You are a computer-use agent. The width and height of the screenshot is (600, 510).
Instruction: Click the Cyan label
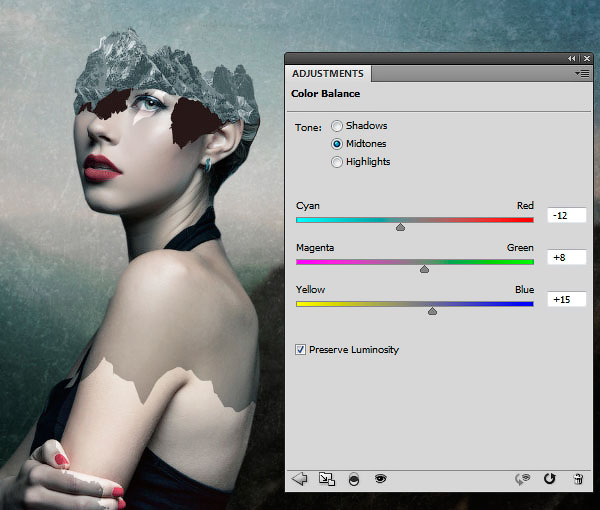tap(308, 206)
